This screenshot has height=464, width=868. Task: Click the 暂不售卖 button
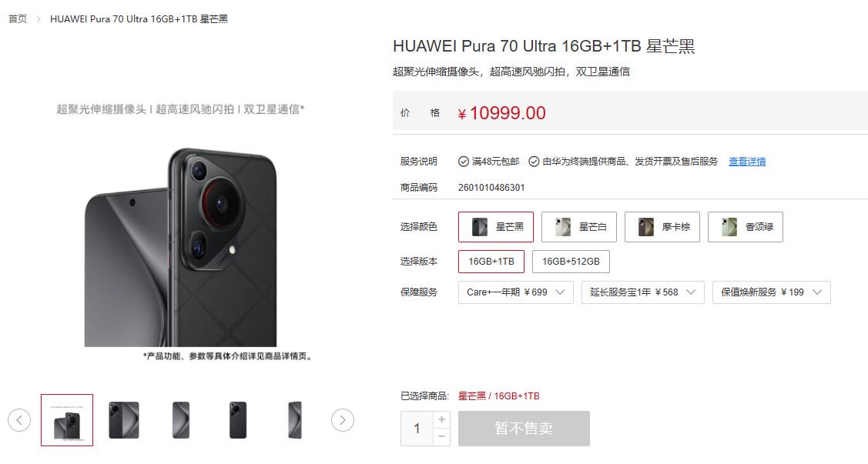(x=524, y=429)
